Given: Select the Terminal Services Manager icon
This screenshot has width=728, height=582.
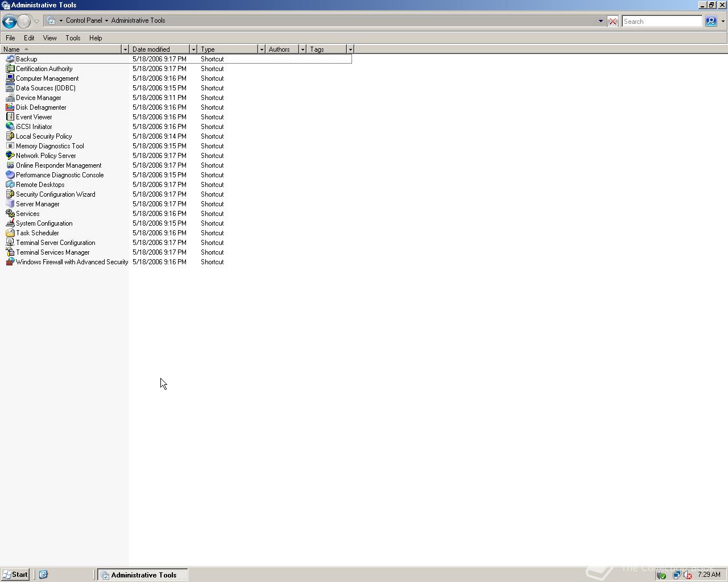Looking at the screenshot, I should coord(10,252).
